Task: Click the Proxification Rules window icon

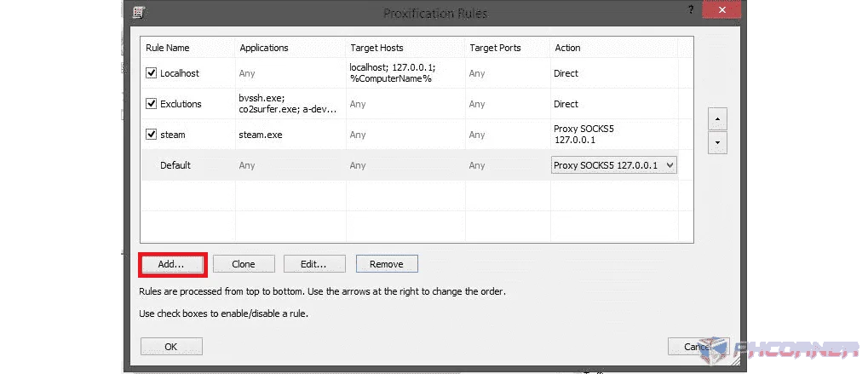Action: [x=139, y=12]
